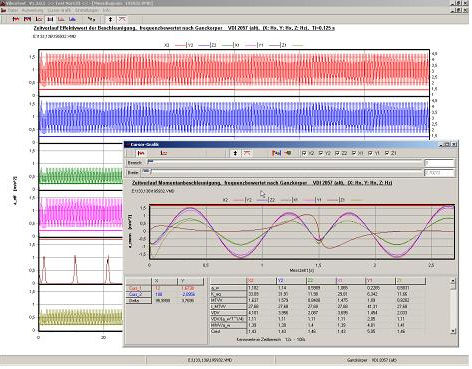Select the Delta row in cursor table
This screenshot has width=472, height=369.
click(165, 301)
